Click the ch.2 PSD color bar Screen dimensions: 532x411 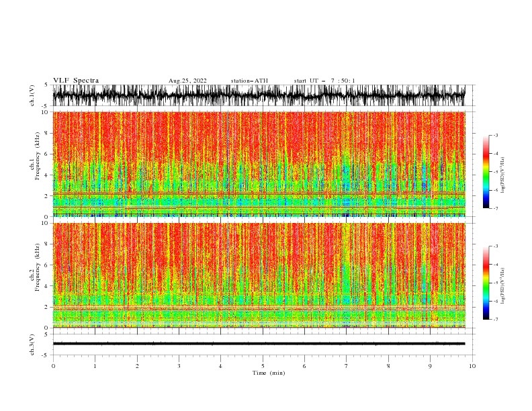click(x=486, y=283)
